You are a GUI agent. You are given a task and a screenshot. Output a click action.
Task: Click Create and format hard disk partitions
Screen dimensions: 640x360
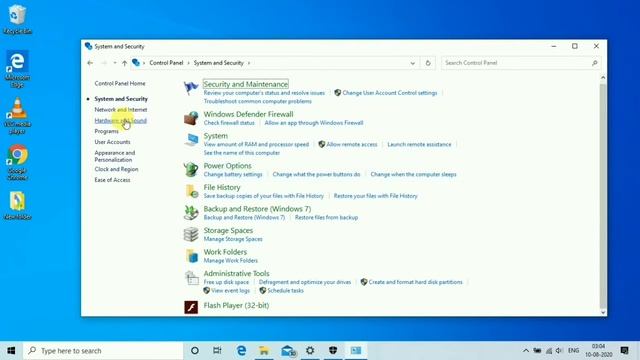[415, 282]
